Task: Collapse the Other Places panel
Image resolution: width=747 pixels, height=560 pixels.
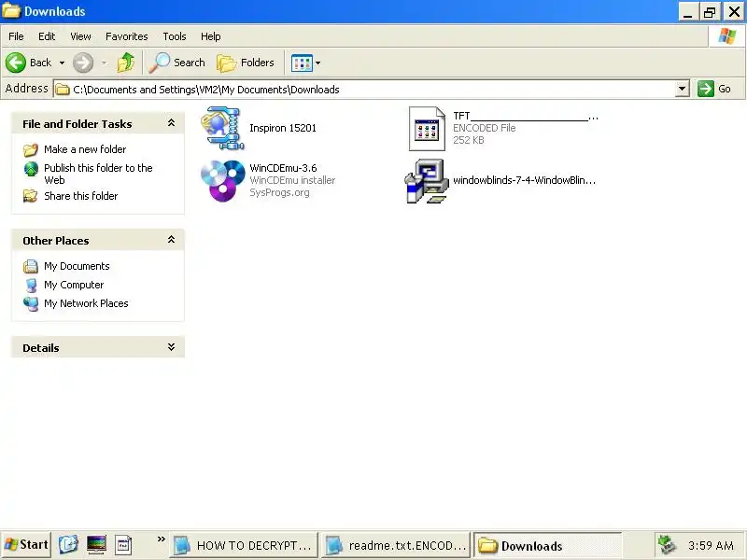Action: (171, 240)
